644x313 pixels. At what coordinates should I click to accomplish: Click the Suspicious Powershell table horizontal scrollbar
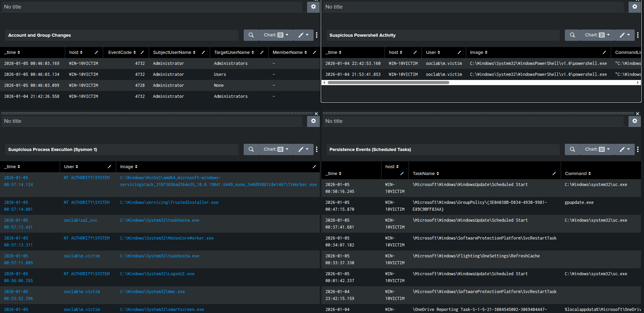[388, 82]
